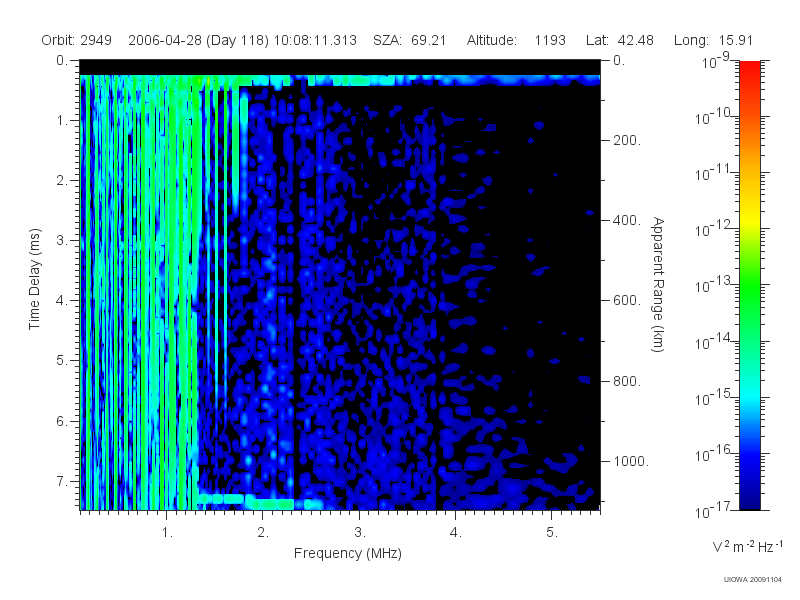Image resolution: width=800 pixels, height=600 pixels.
Task: Click the 'Frequency (MHz)' axis label
Action: pos(348,553)
